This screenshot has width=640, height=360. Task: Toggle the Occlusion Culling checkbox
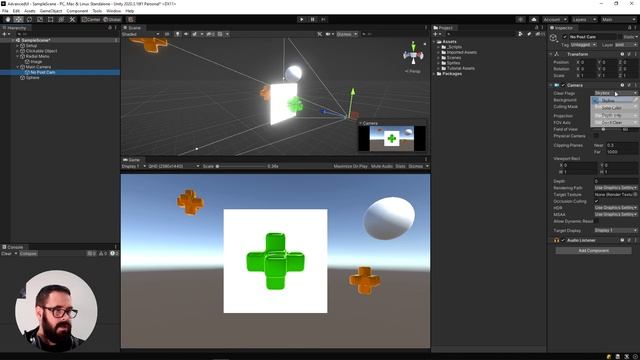[x=596, y=201]
